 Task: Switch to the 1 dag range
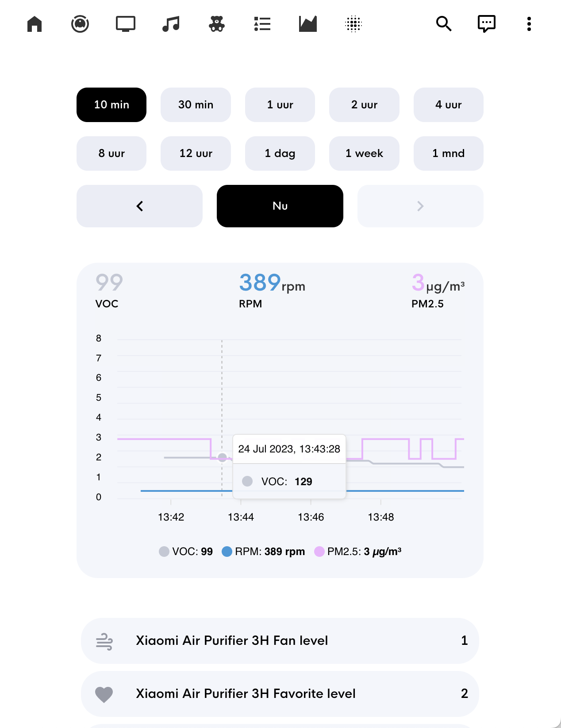click(280, 153)
